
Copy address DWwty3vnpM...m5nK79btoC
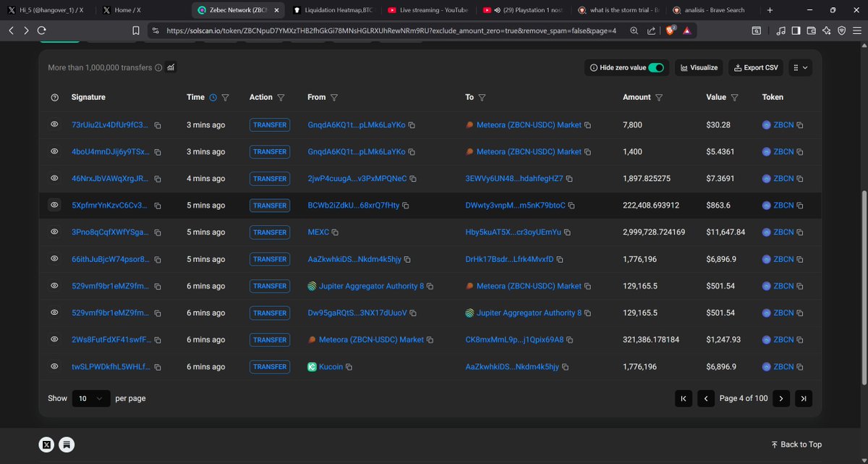pyautogui.click(x=571, y=206)
